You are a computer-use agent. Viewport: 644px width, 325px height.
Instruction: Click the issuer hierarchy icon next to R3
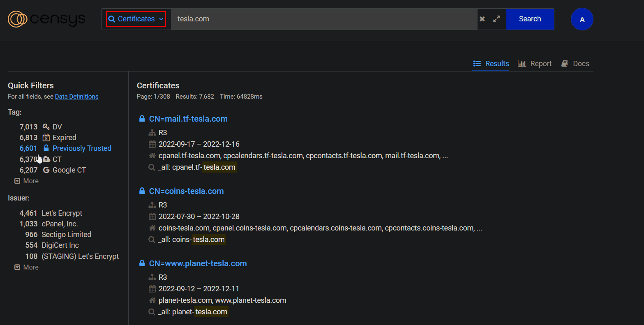pos(152,132)
